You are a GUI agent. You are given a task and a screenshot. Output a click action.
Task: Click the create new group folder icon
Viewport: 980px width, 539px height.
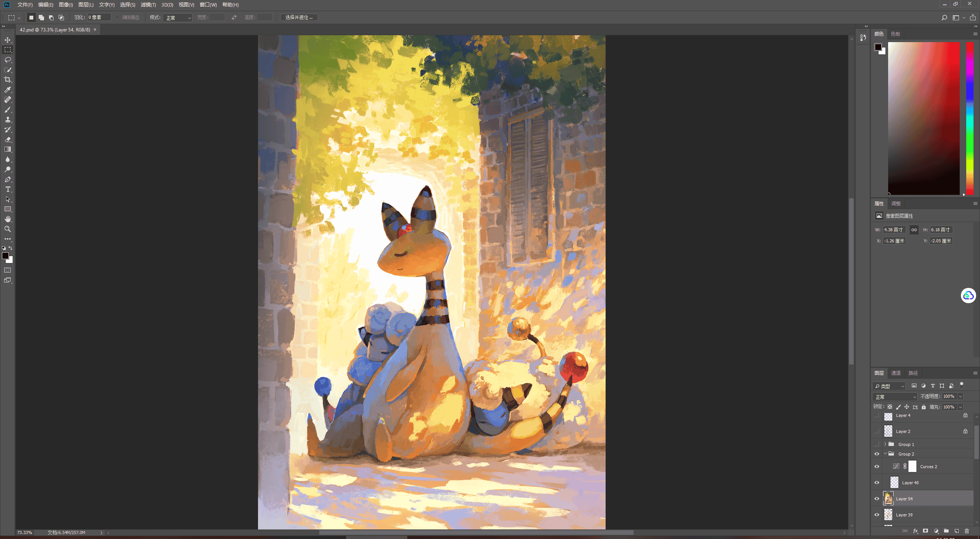pos(946,531)
